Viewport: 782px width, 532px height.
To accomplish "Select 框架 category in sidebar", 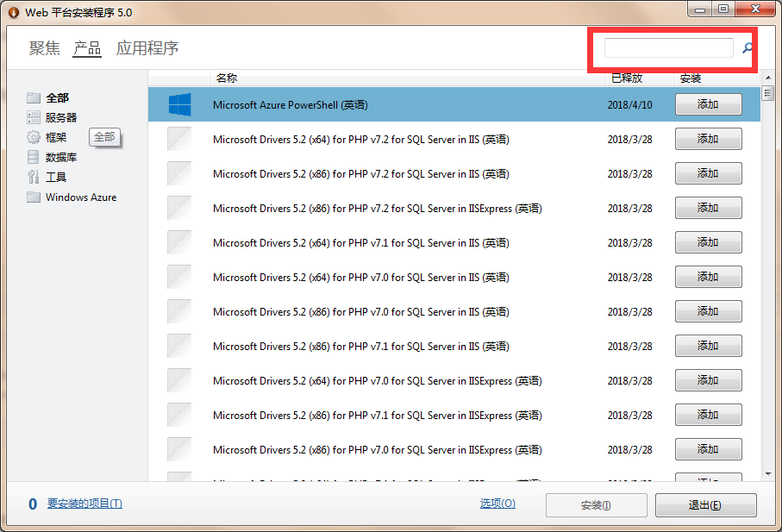I will 56,137.
